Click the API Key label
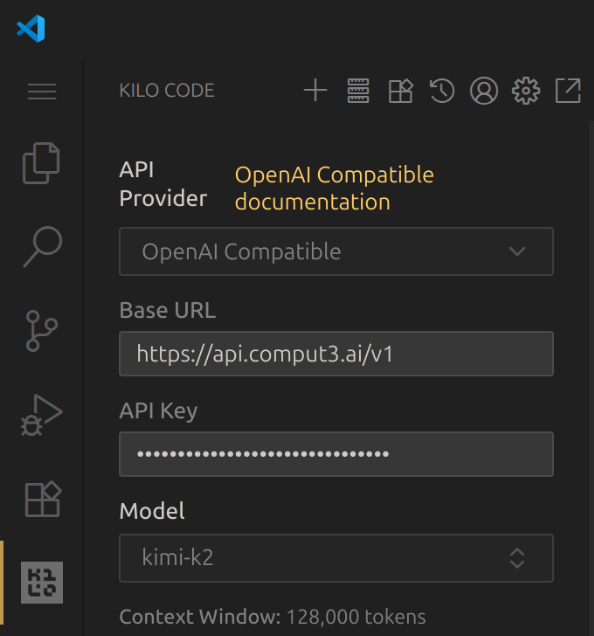This screenshot has height=636, width=594. (x=158, y=411)
